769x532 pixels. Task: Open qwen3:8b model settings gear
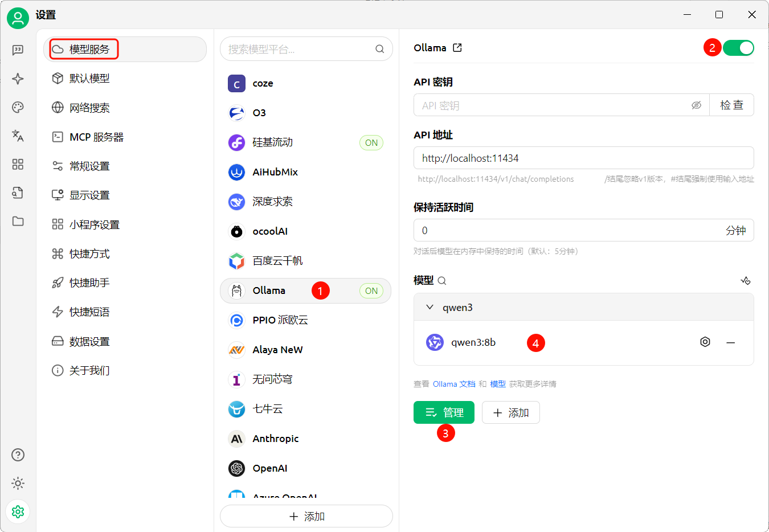pyautogui.click(x=705, y=342)
